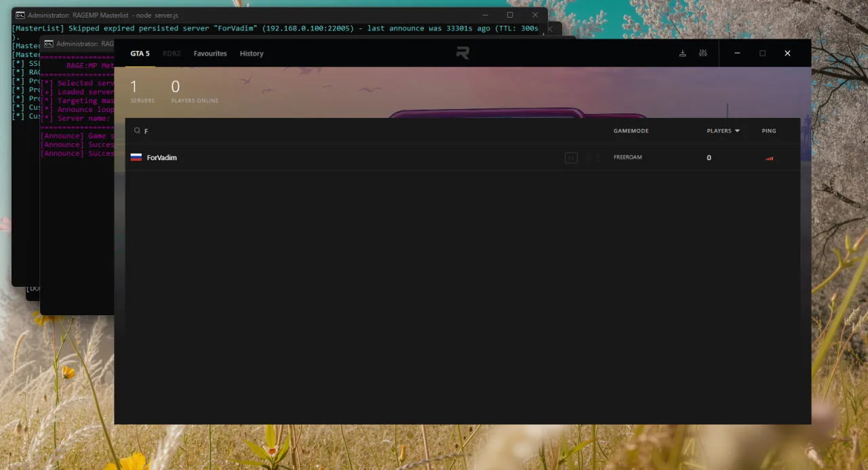Click the Masterlist console cmd icon
This screenshot has width=868, height=470.
20,15
